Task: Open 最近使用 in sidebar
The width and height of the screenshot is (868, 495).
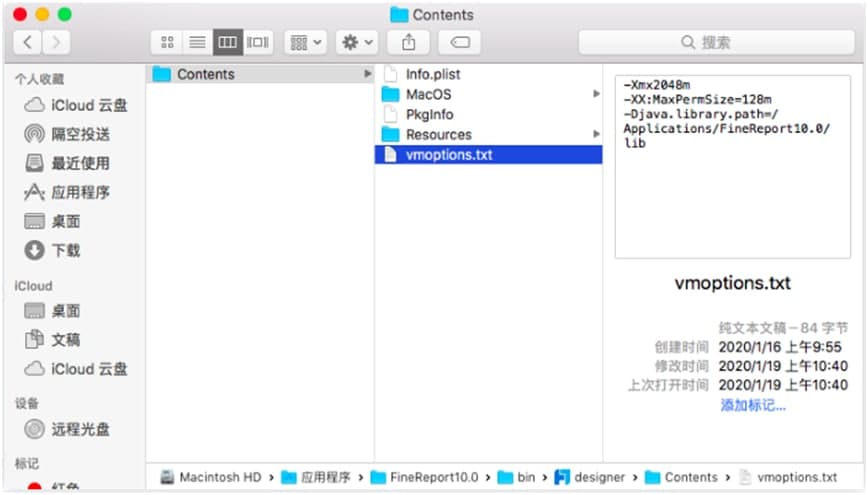Action: point(66,163)
